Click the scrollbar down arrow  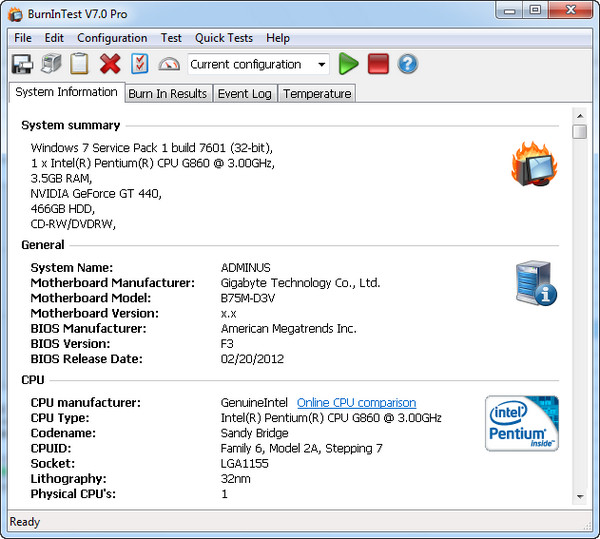[x=579, y=497]
